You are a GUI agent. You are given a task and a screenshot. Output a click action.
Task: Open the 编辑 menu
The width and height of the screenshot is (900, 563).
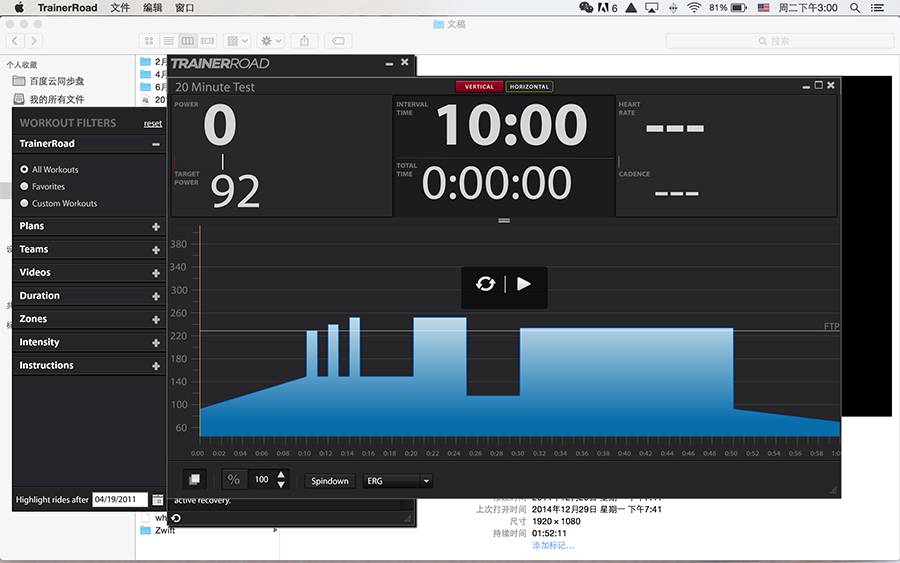click(x=152, y=7)
